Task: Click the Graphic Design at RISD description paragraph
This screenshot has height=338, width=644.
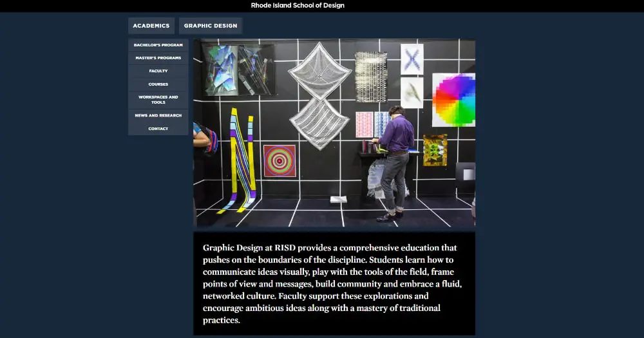Action: (332, 284)
